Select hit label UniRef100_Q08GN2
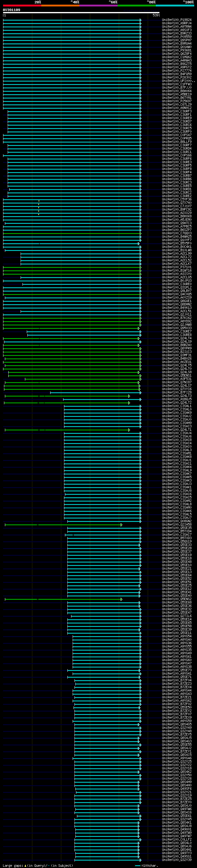This screenshot has width=197, height=868. tap(177, 521)
